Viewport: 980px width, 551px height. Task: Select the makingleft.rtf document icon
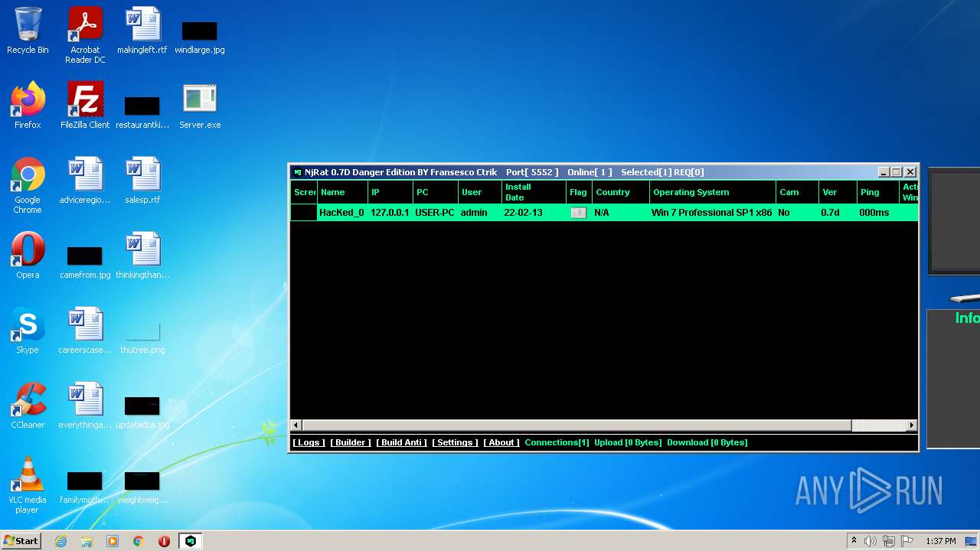click(142, 31)
